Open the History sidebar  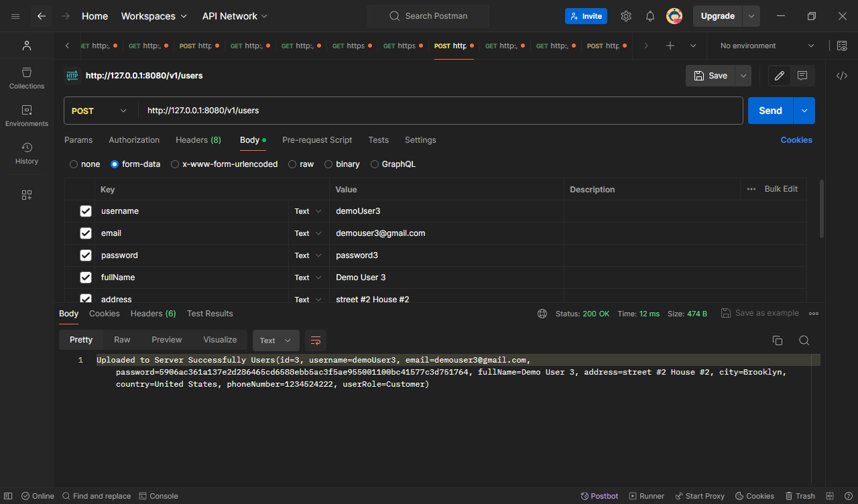27,153
